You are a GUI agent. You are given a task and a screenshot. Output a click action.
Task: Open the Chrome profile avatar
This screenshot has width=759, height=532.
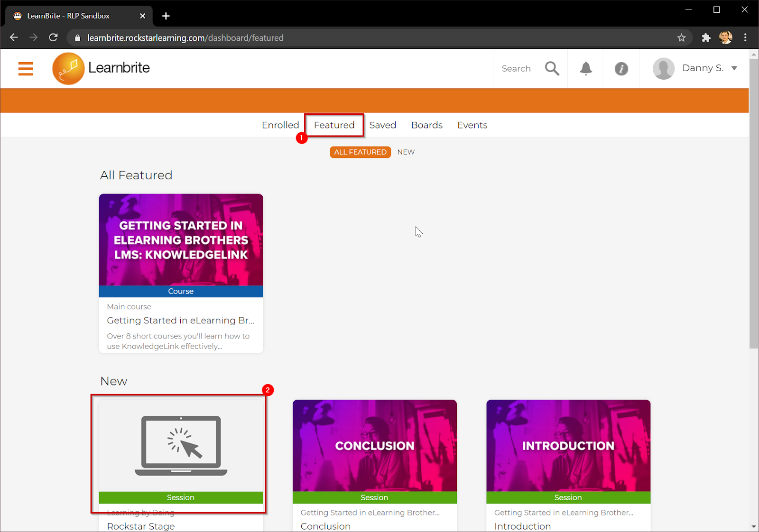pyautogui.click(x=726, y=37)
